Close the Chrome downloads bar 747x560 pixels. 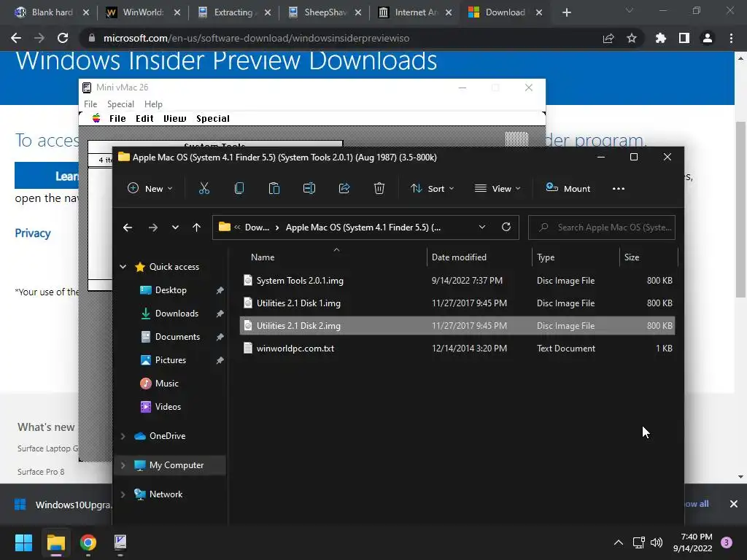click(x=734, y=504)
